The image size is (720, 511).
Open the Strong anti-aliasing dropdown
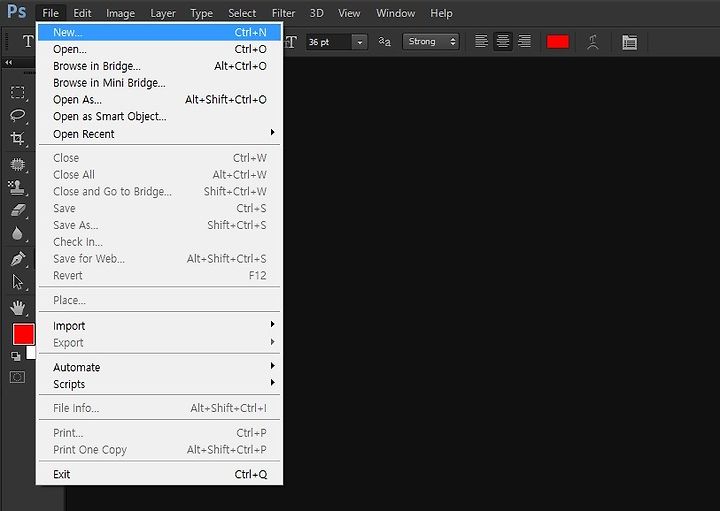pyautogui.click(x=431, y=42)
